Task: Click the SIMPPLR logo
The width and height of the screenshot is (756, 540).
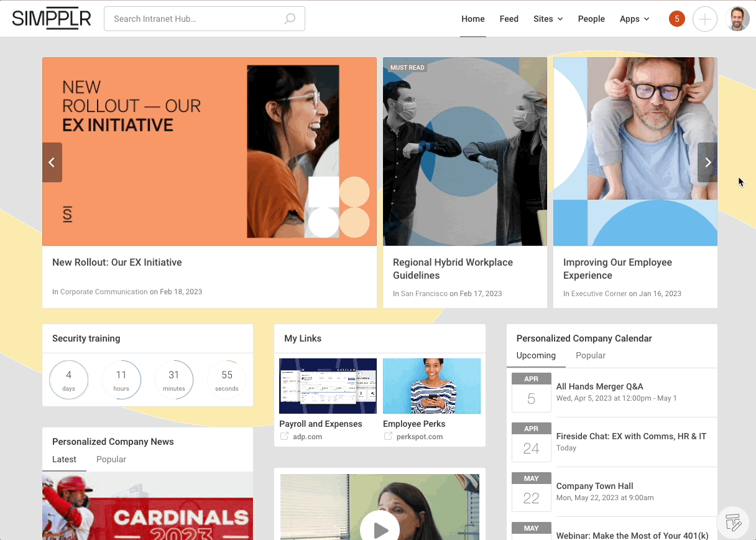Action: (x=51, y=18)
